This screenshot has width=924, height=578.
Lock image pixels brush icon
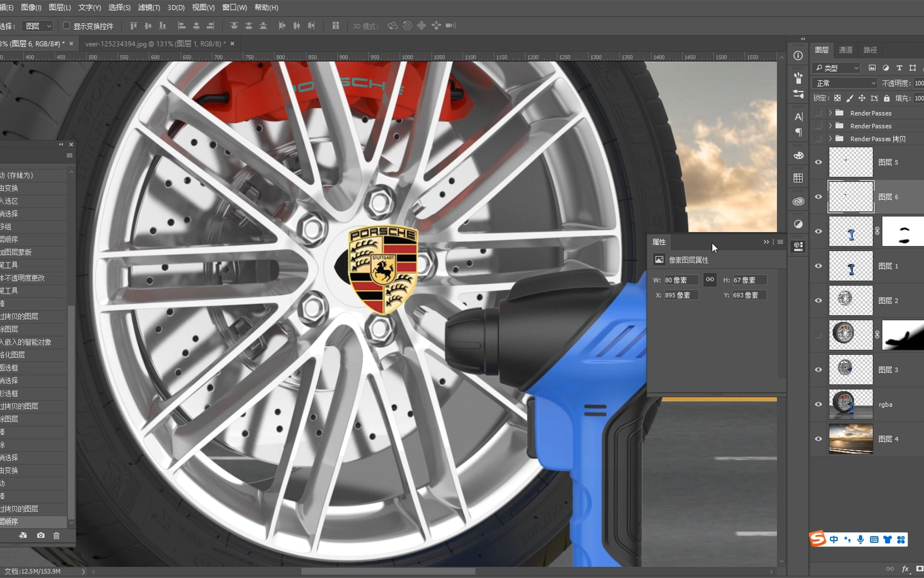tap(850, 98)
